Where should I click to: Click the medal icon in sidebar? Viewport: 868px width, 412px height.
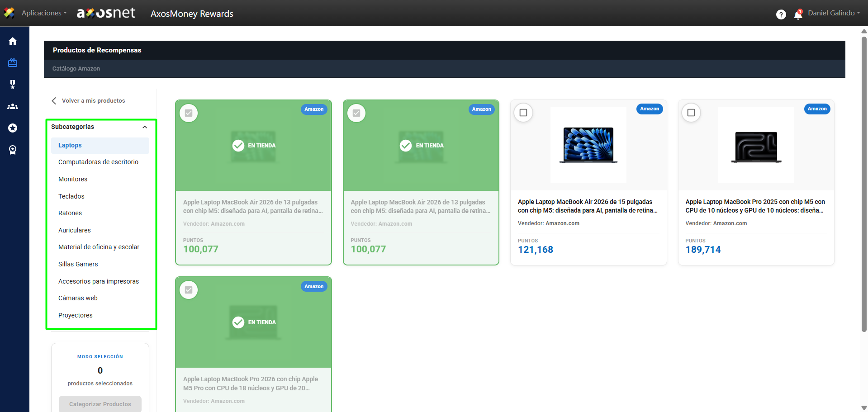click(13, 85)
